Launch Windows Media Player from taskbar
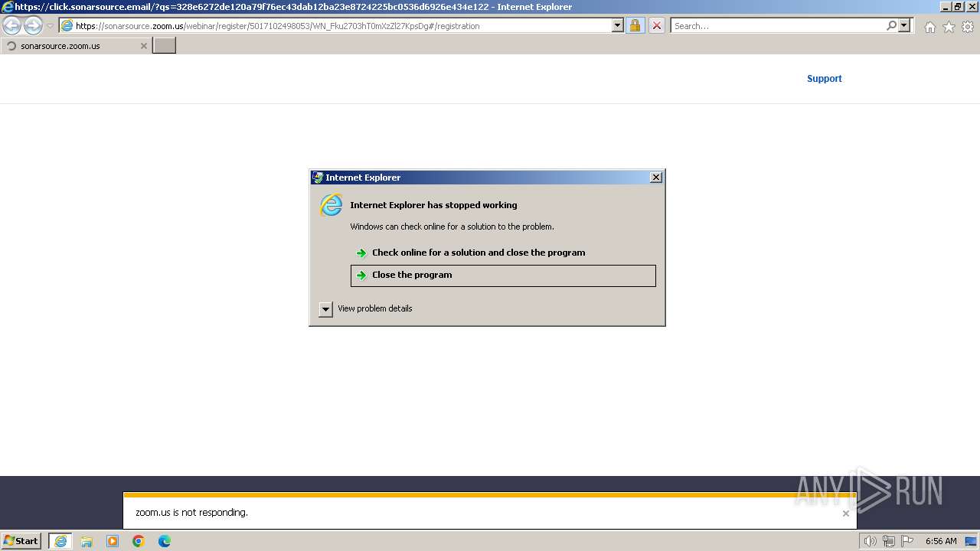This screenshot has height=551, width=980. (113, 541)
